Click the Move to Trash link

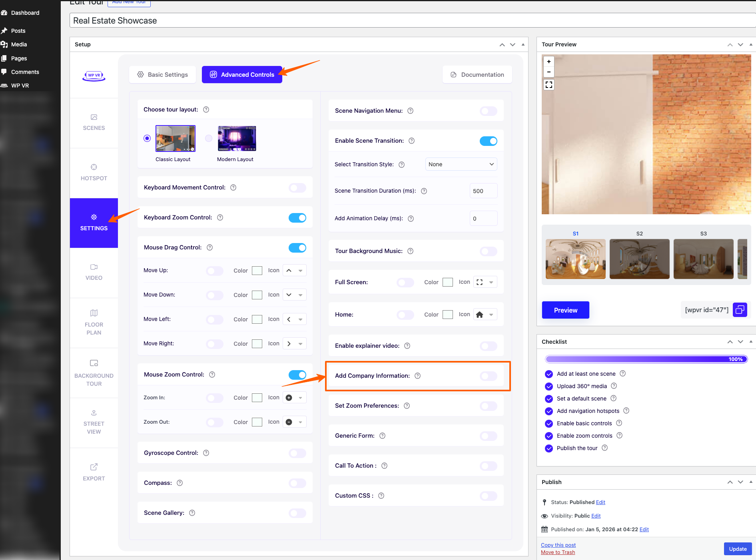tap(558, 552)
